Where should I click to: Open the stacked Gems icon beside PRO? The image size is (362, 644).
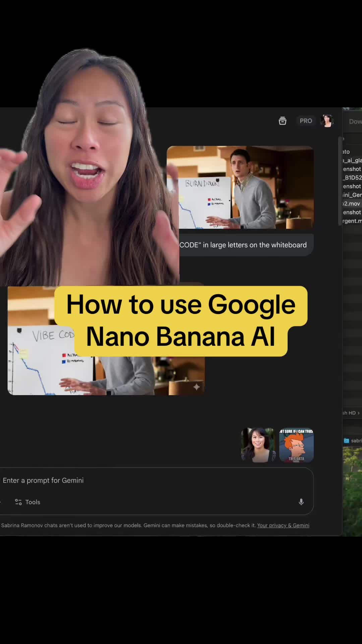(x=283, y=121)
